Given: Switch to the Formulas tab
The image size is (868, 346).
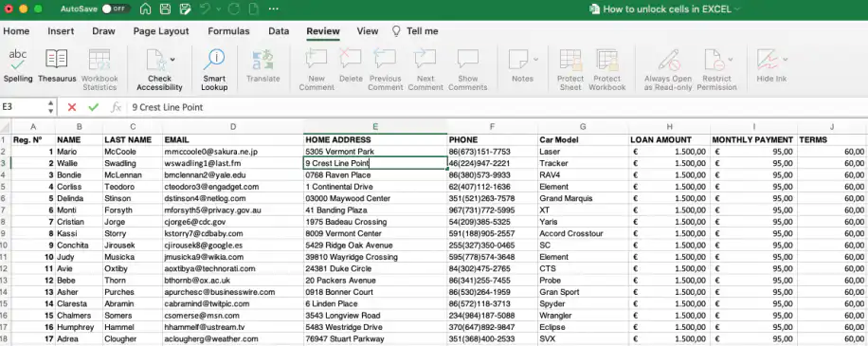Looking at the screenshot, I should coord(228,31).
